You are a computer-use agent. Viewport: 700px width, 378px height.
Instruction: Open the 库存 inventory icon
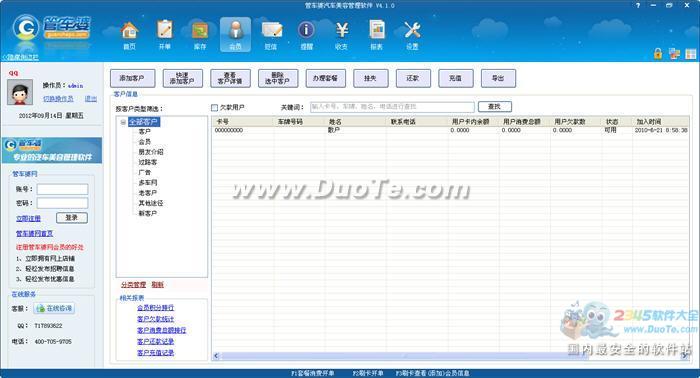tap(200, 30)
